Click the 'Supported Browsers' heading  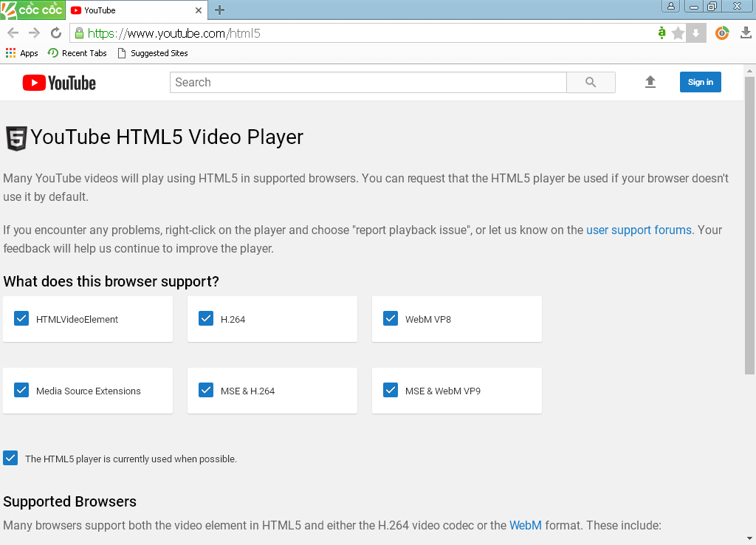(69, 502)
